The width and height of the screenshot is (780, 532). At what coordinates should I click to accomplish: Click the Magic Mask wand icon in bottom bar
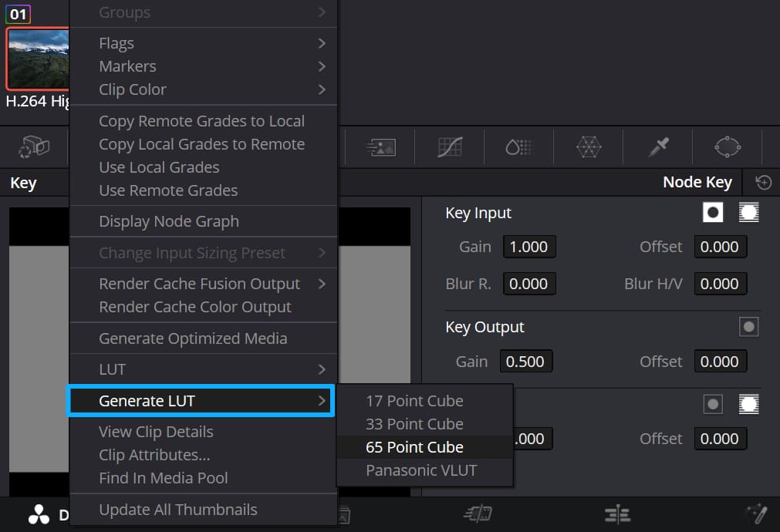[x=756, y=513]
